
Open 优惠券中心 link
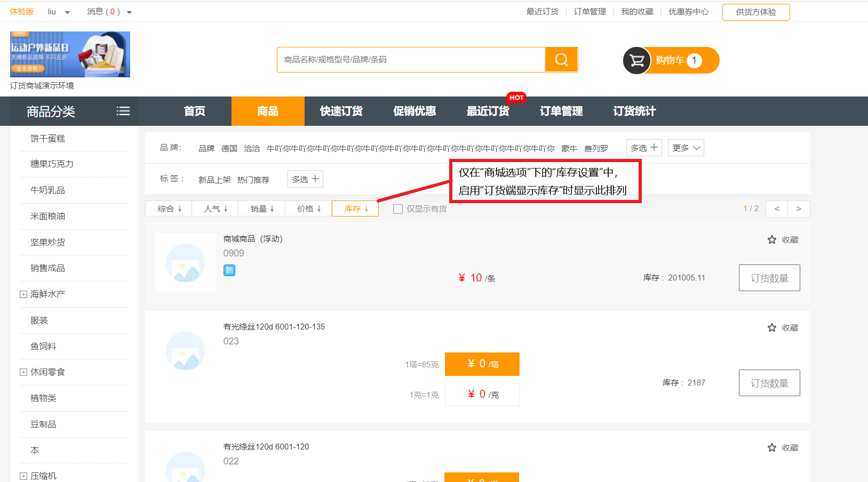pos(689,12)
